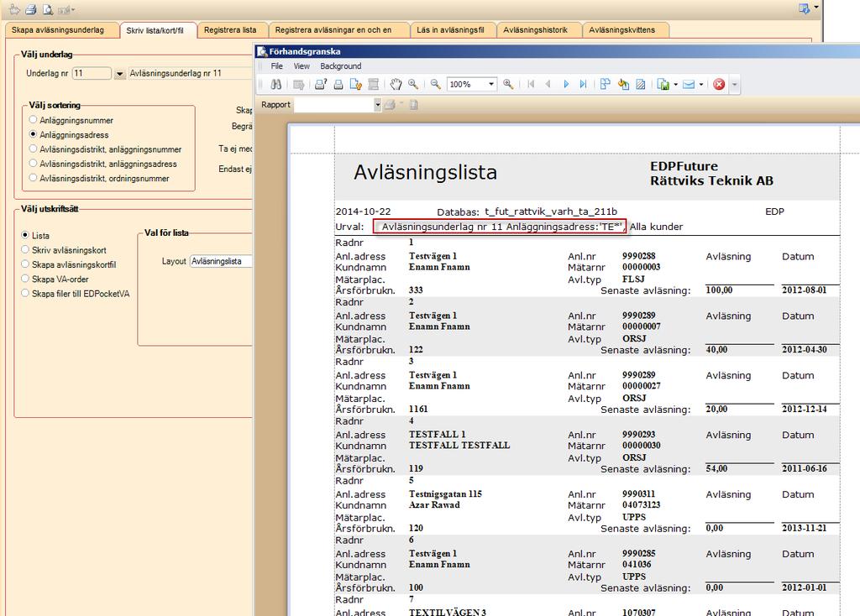860x616 pixels.
Task: Open page background color icon
Action: [x=623, y=85]
